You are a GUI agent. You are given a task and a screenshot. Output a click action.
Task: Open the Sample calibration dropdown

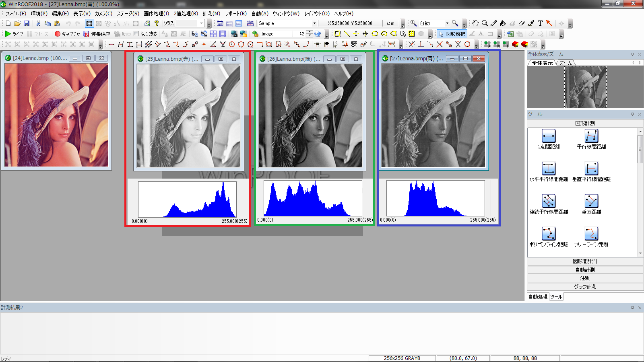pyautogui.click(x=314, y=23)
